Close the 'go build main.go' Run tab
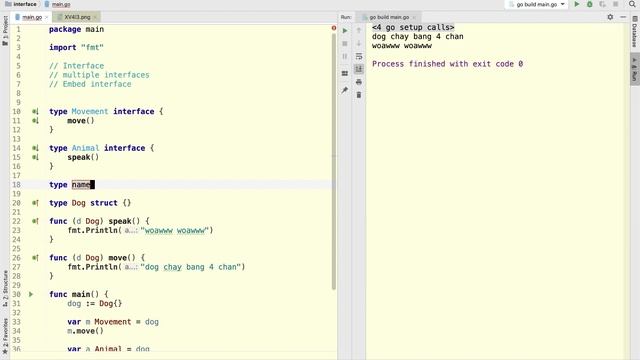The width and height of the screenshot is (640, 360). (414, 17)
